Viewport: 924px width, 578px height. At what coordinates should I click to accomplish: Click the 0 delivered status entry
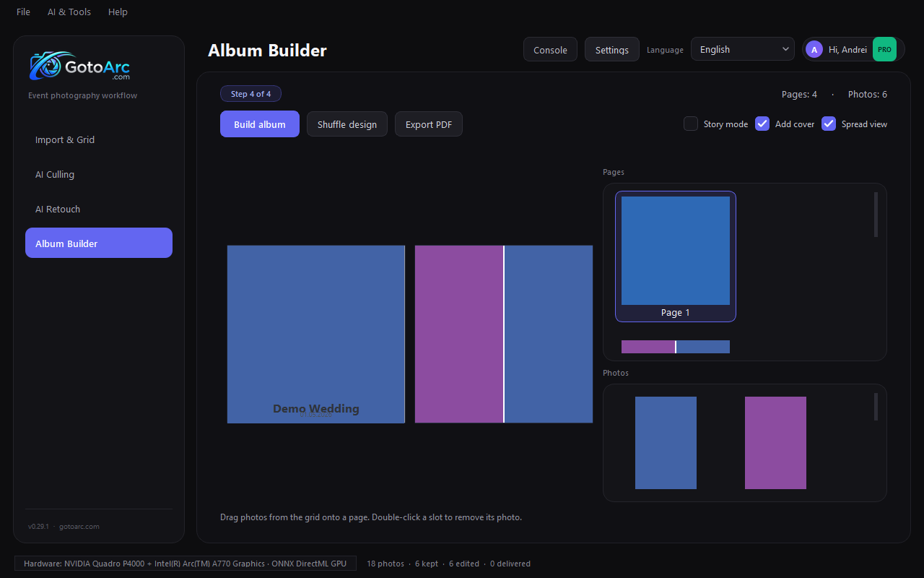(x=510, y=564)
